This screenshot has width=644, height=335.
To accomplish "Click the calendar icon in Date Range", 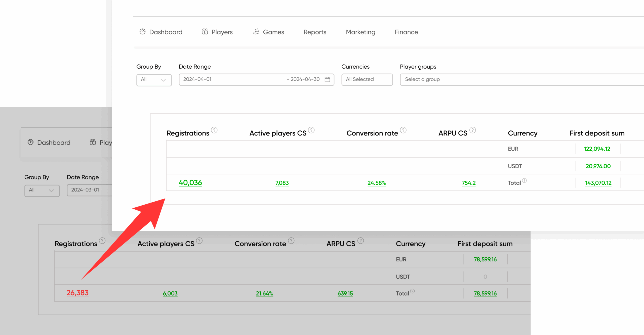I will click(x=327, y=79).
